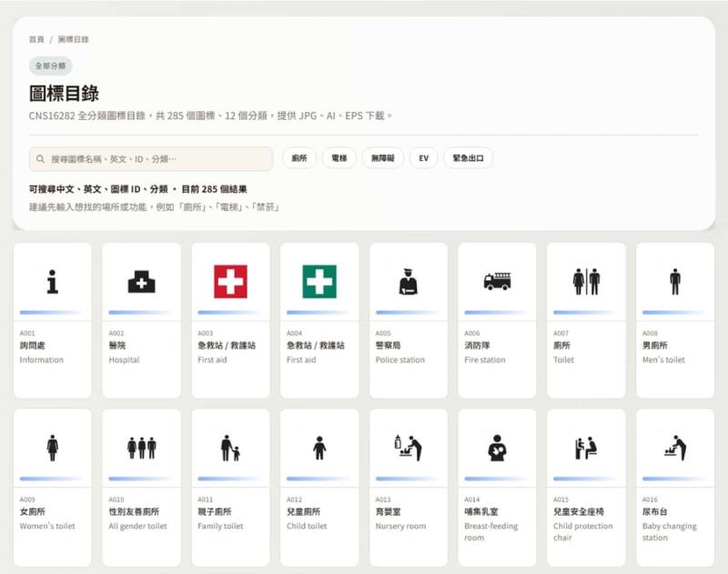Select the 無障礙 filter chip
This screenshot has width=728, height=574.
387,157
